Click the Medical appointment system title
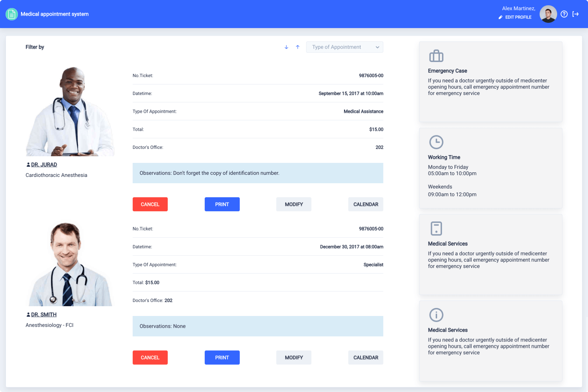Image resolution: width=588 pixels, height=392 pixels. [55, 14]
